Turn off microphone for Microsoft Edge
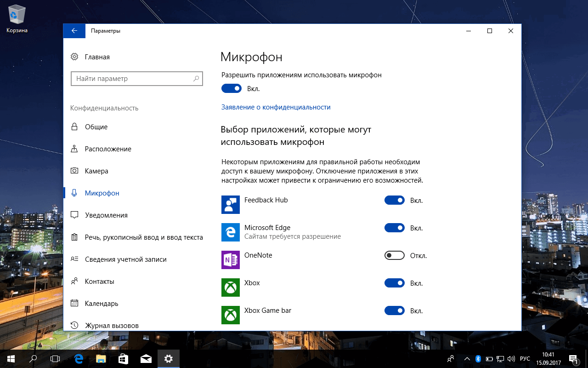Screen dimensions: 588x368 click(x=395, y=228)
